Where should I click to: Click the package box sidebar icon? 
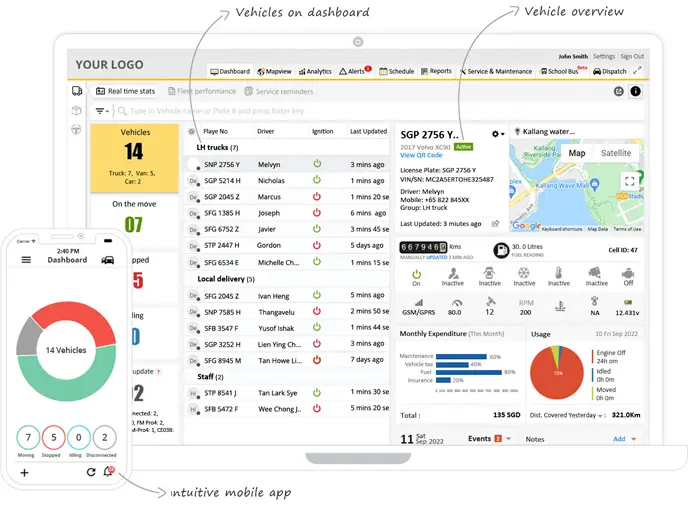tap(76, 110)
